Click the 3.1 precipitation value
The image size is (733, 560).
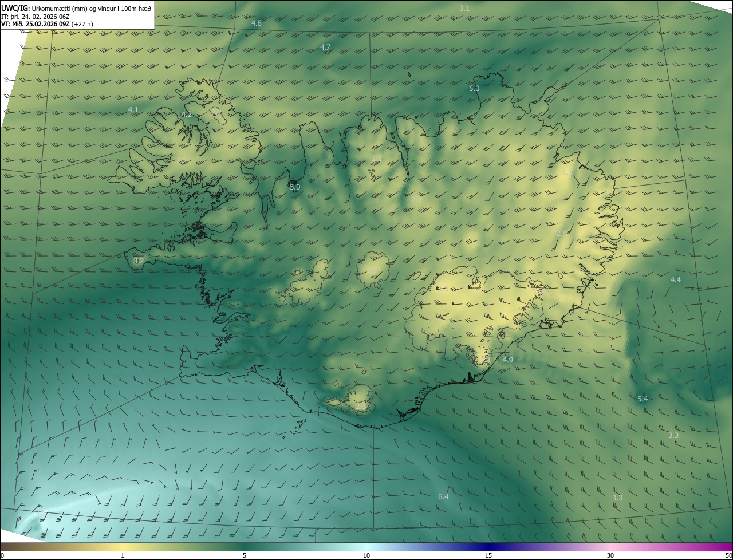pos(464,8)
